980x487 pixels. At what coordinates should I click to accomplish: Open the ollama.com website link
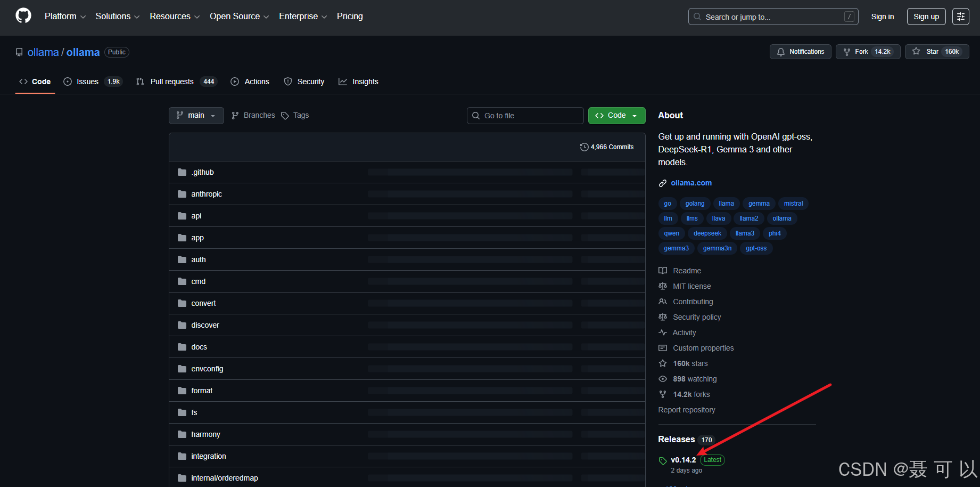coord(691,183)
